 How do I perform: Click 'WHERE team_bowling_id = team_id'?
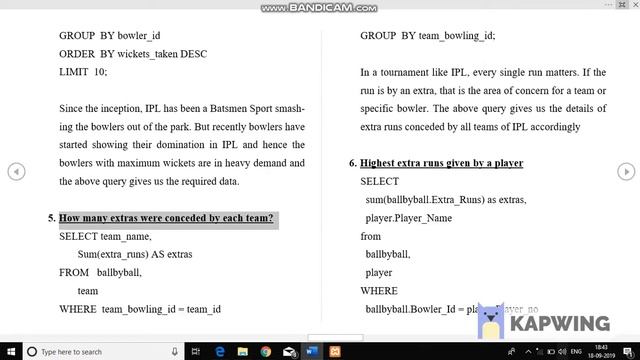140,309
